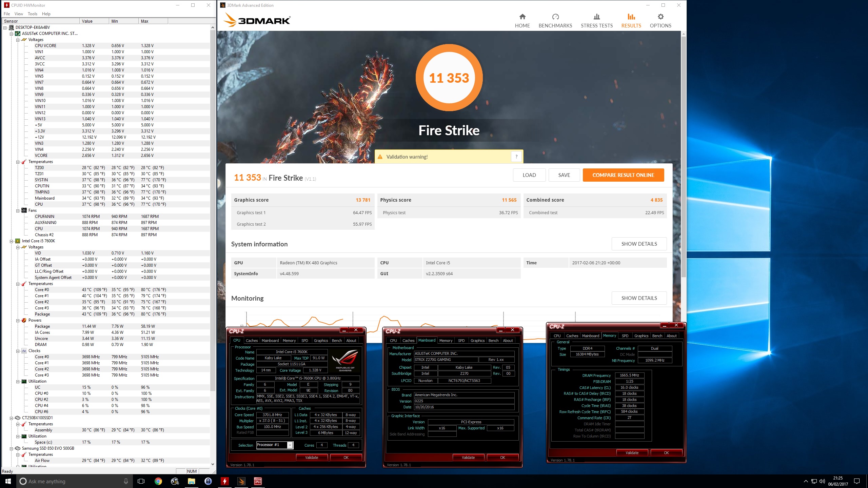Click the Cortana microphone icon
The height and width of the screenshot is (488, 868).
[126, 481]
